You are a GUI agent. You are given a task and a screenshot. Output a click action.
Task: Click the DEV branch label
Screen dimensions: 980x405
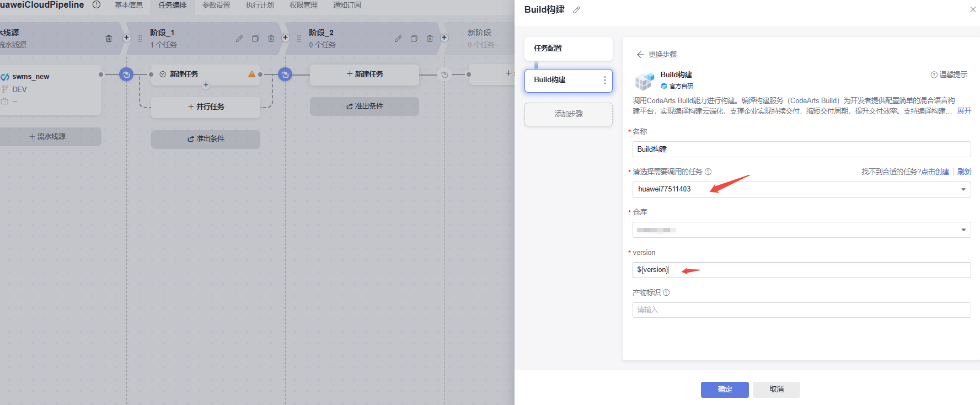[19, 89]
